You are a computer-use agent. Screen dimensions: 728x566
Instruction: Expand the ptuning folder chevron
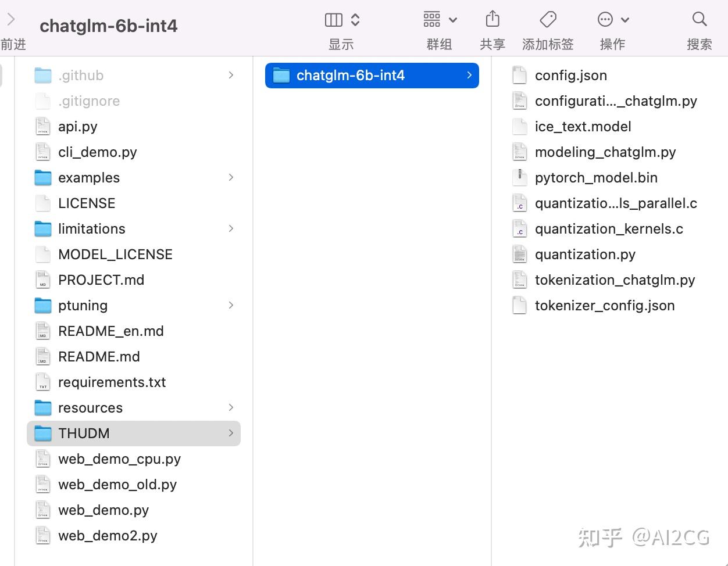[231, 305]
